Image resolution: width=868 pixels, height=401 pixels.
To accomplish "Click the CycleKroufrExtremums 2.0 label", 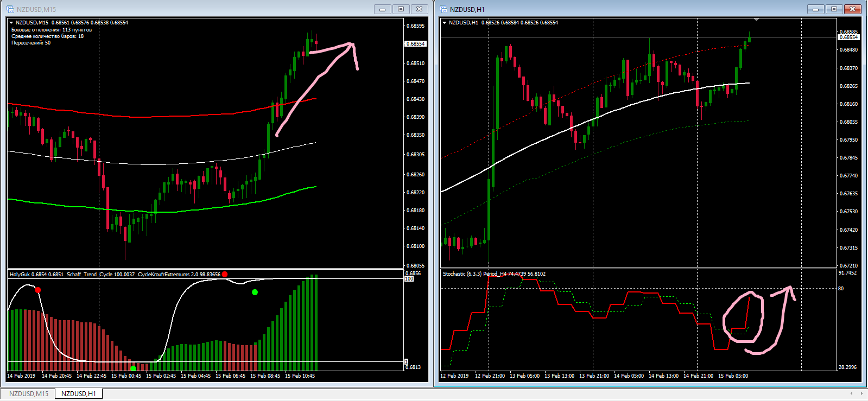I will click(x=179, y=275).
